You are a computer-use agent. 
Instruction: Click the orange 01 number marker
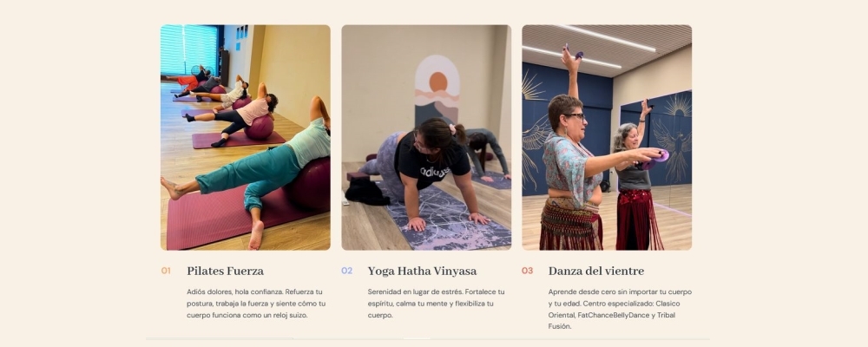[x=166, y=271]
